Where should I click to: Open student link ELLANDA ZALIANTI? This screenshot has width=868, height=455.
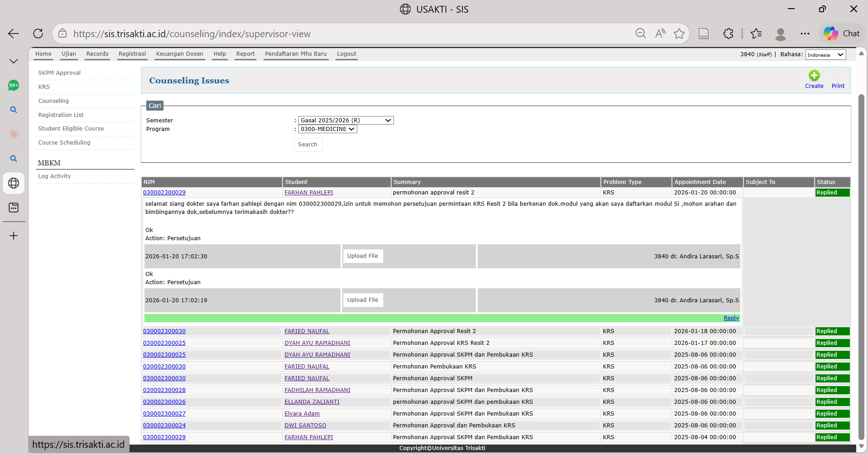(312, 402)
